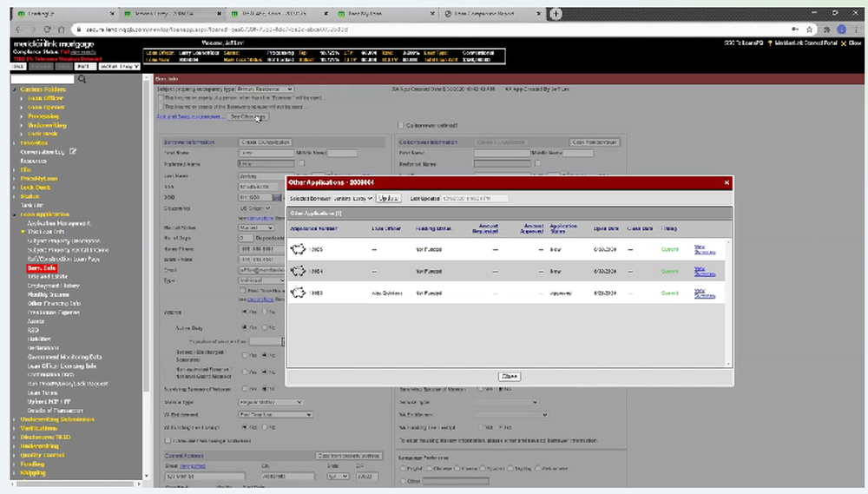Open Liabilities page in sidebar
The height and width of the screenshot is (494, 868).
39,339
